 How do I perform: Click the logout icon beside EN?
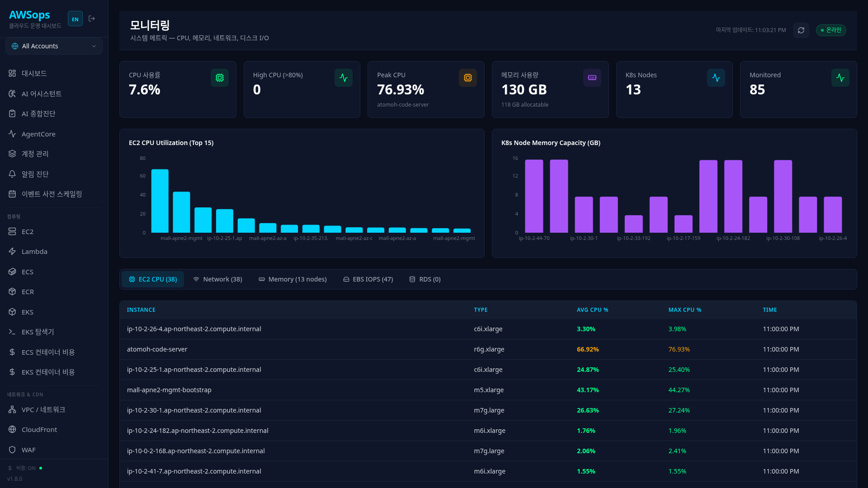(92, 19)
